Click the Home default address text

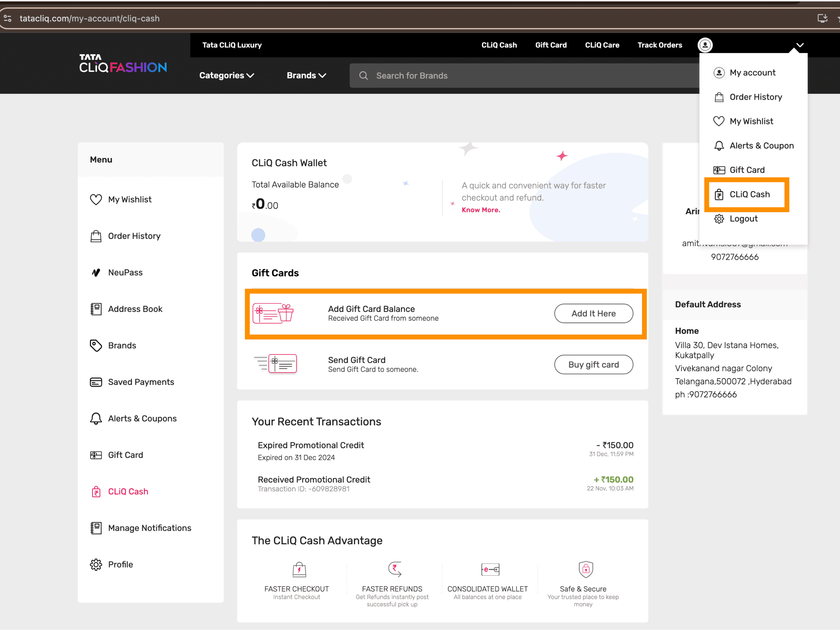click(x=687, y=331)
